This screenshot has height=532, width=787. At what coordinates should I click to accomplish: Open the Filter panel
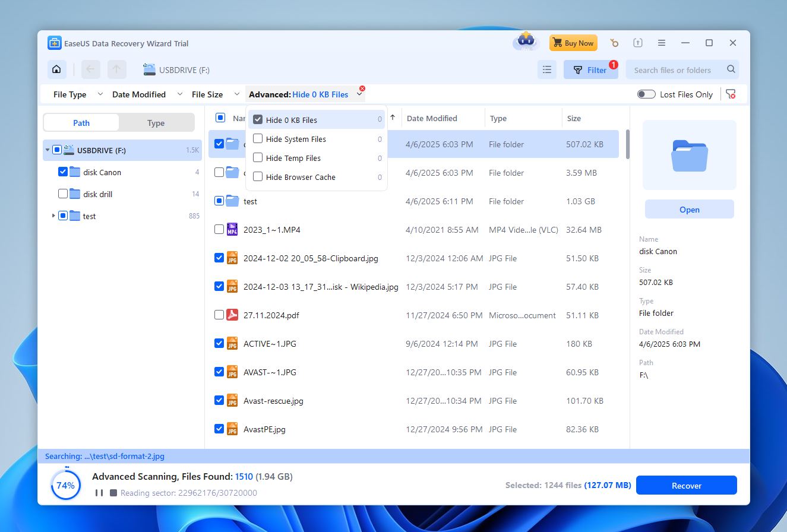coord(590,69)
